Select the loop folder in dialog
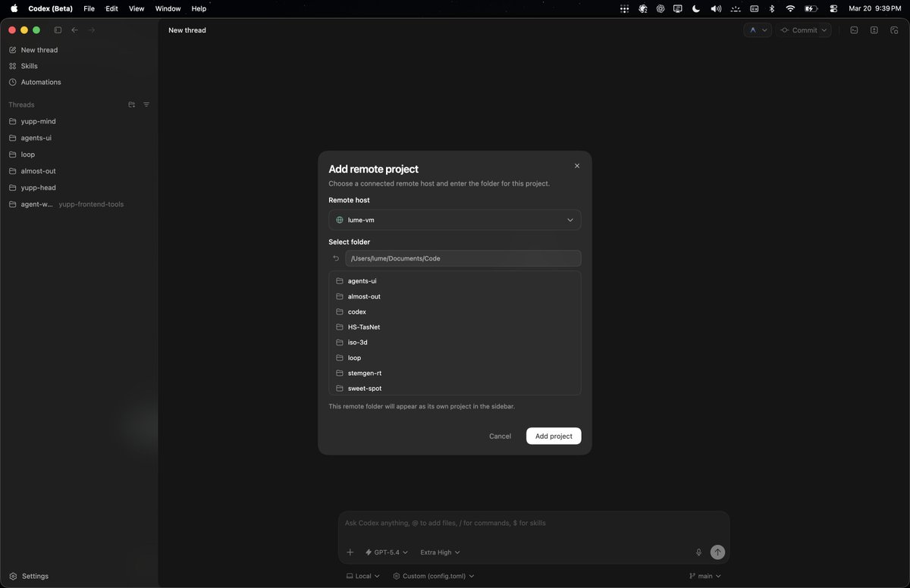Screen dimensions: 910x588 point(455,358)
